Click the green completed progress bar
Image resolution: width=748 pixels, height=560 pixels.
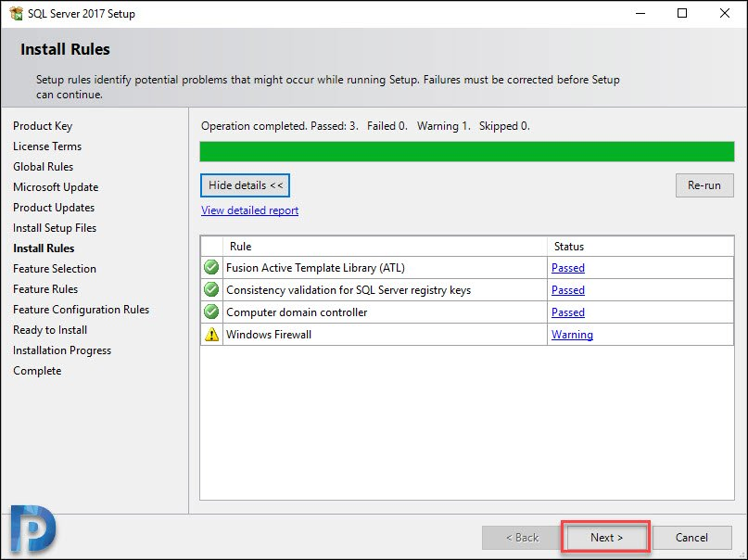click(466, 152)
